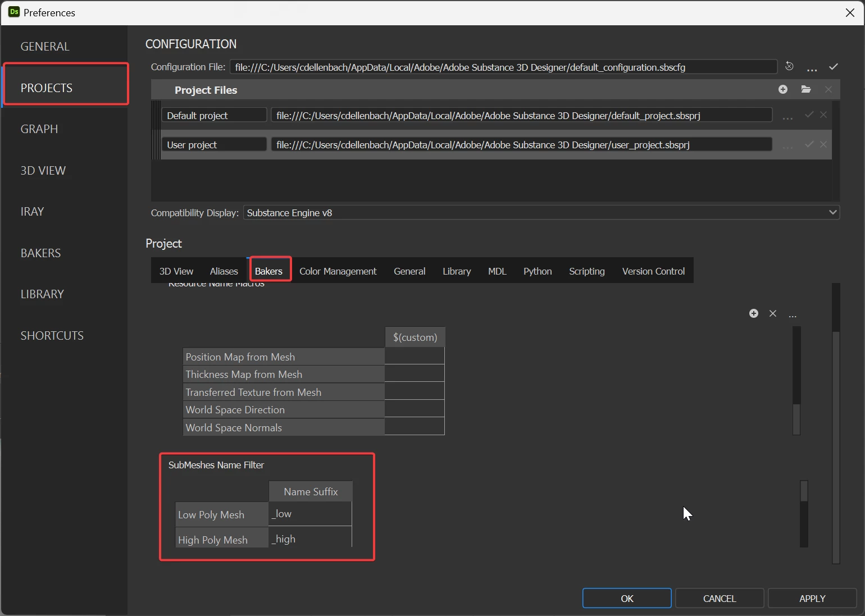This screenshot has height=616, width=865.
Task: Edit the High Poly Mesh suffix _high
Action: click(310, 538)
